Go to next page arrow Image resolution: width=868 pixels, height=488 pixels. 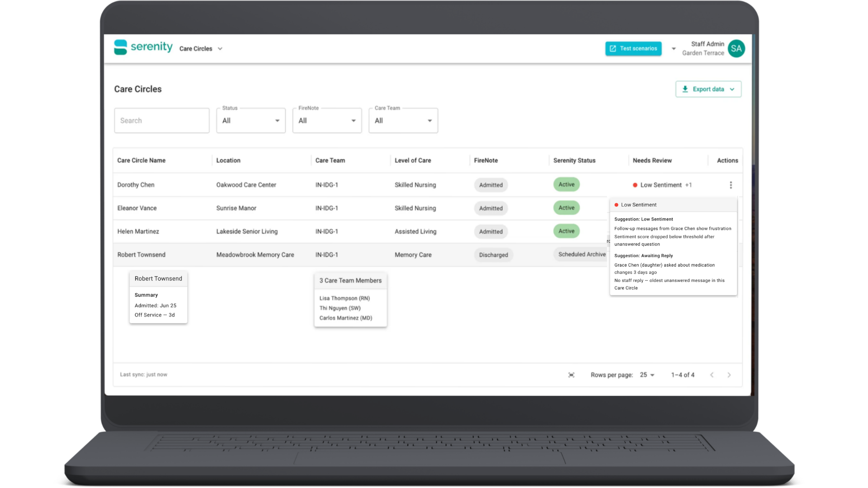point(729,375)
